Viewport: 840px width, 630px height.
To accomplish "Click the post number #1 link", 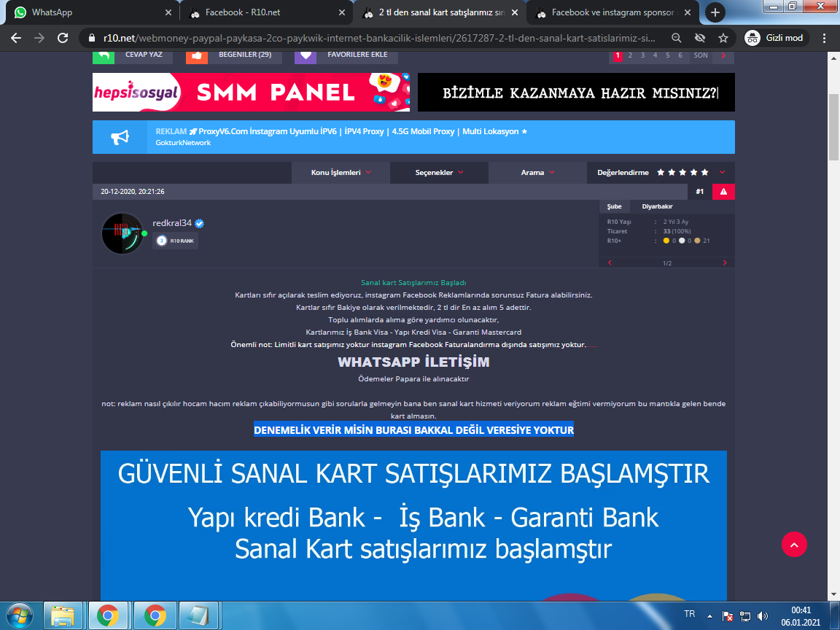I will [x=700, y=192].
